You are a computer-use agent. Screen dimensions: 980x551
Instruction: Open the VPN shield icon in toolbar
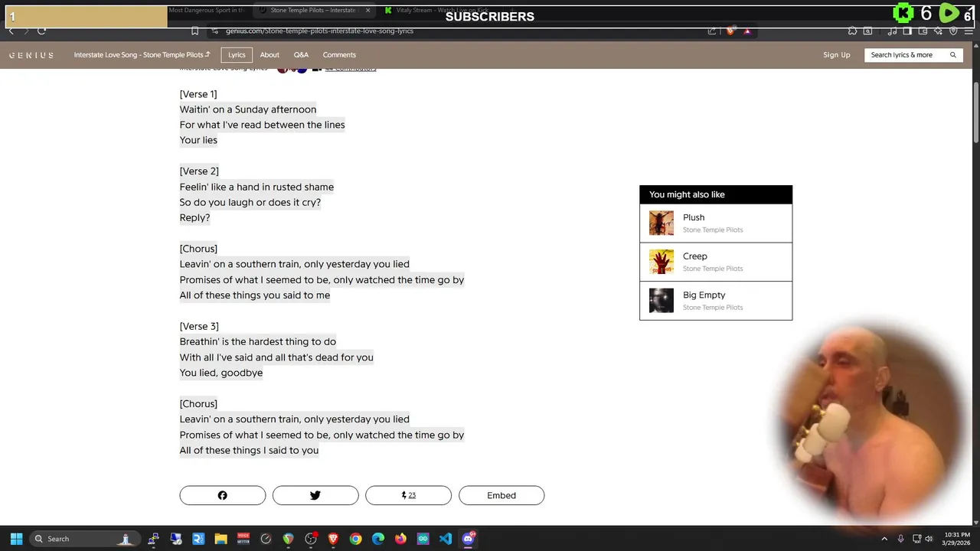[953, 31]
